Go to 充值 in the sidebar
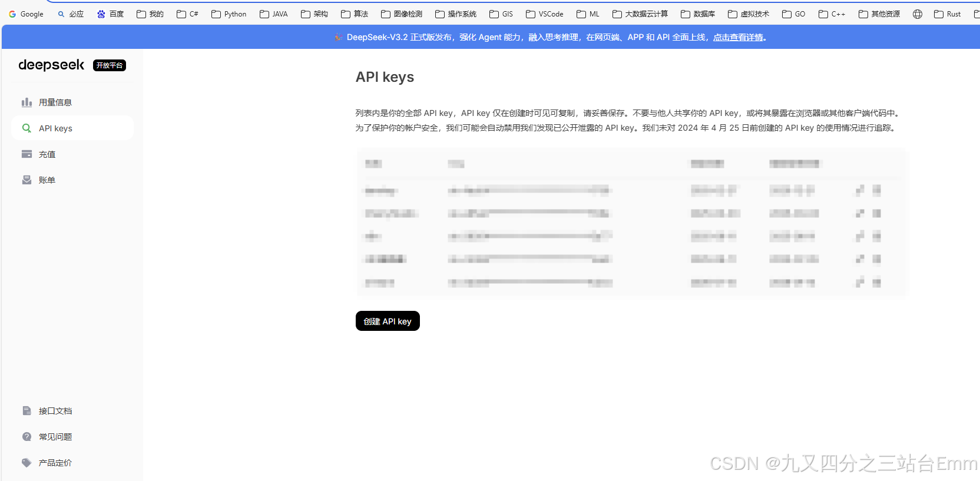This screenshot has width=980, height=481. pyautogui.click(x=72, y=154)
